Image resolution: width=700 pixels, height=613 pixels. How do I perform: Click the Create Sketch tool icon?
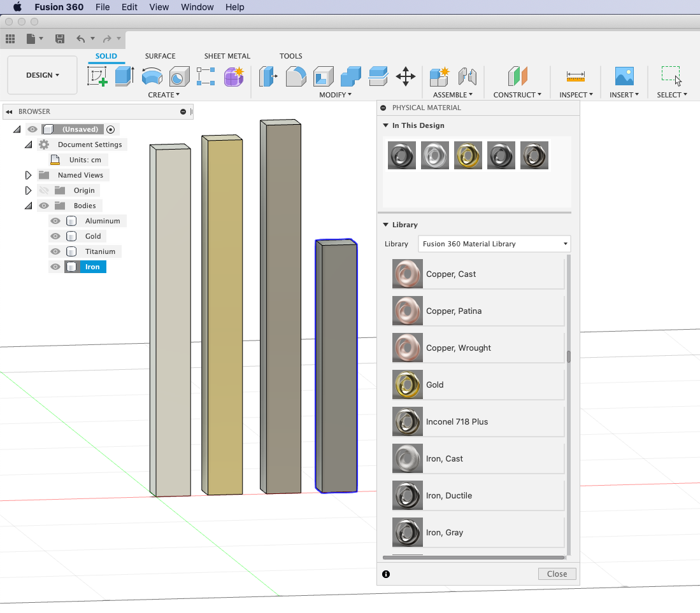tap(97, 76)
